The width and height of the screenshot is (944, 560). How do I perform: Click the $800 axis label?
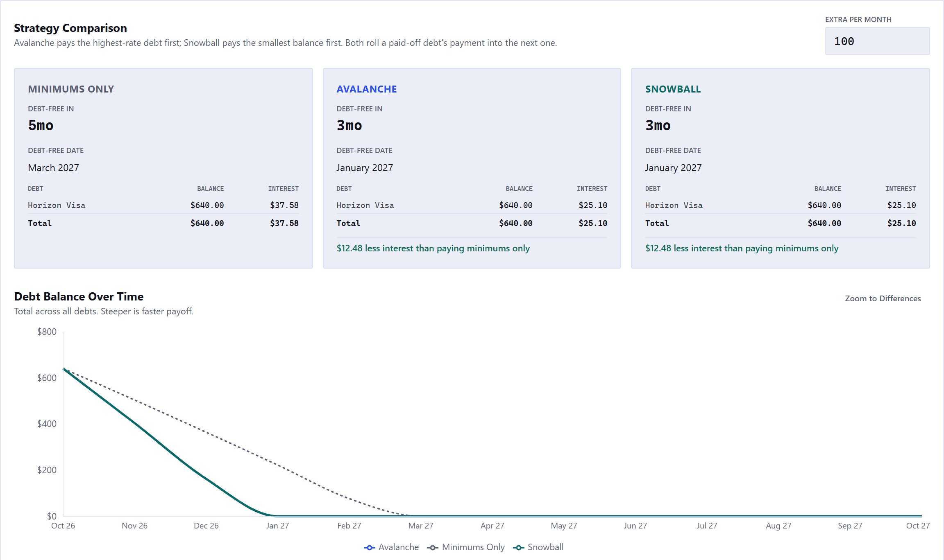[47, 332]
